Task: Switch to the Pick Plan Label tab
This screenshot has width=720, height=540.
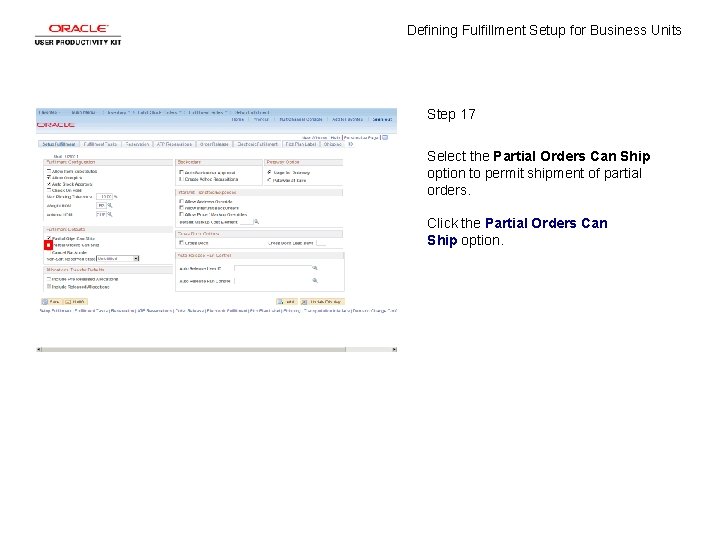Action: pos(301,144)
